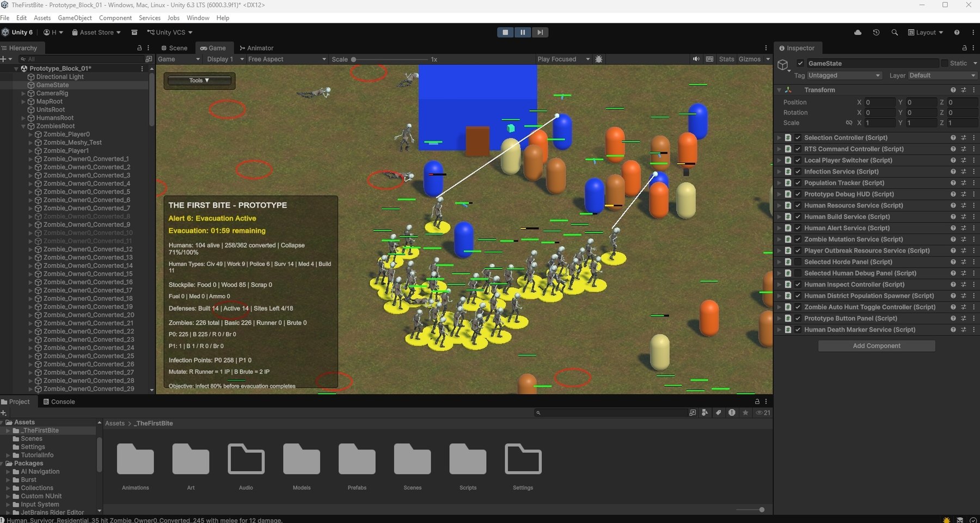980x523 pixels.
Task: Disable Human Death Marker Service script
Action: pyautogui.click(x=798, y=330)
